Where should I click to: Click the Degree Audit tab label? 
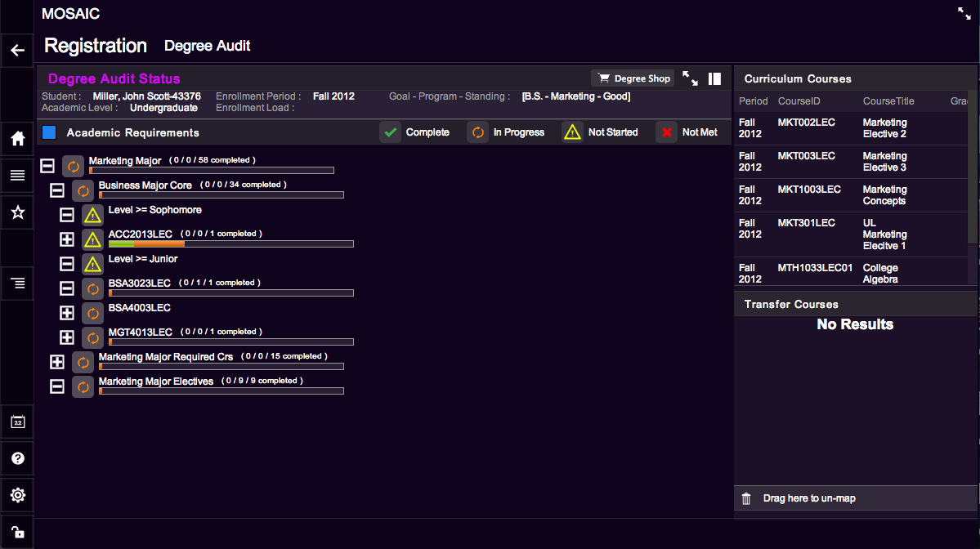(208, 47)
